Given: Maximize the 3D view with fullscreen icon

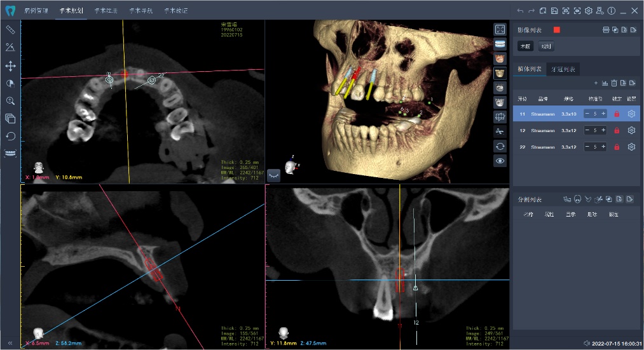Looking at the screenshot, I should click(500, 30).
